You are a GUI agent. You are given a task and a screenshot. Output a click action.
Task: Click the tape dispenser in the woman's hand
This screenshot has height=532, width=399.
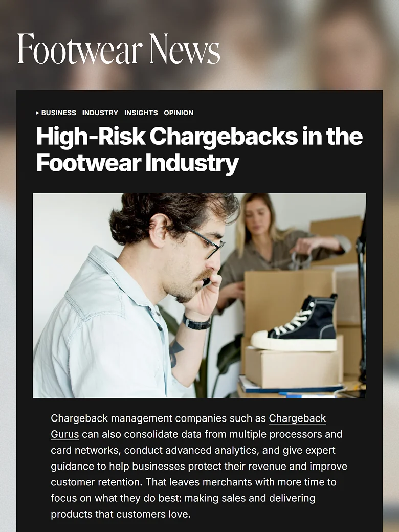300,259
